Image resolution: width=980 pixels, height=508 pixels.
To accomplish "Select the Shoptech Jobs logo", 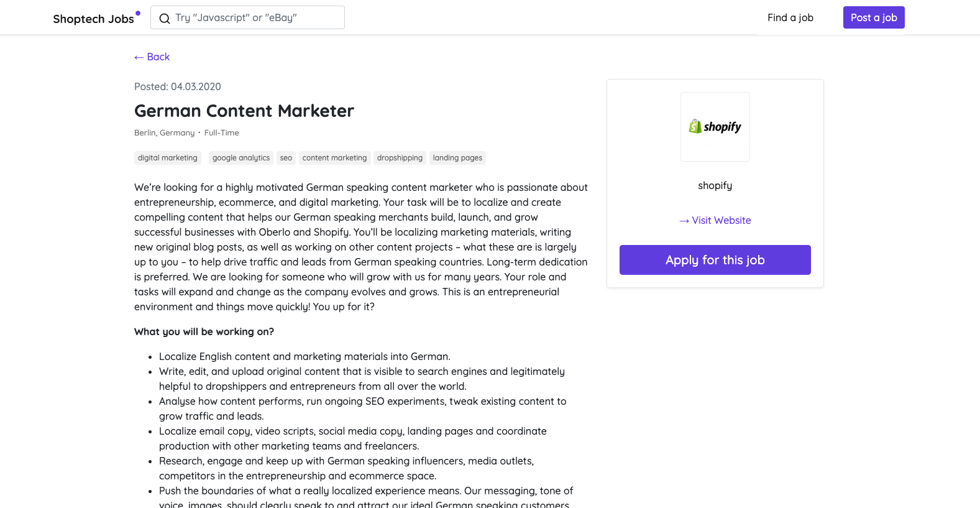I will click(93, 19).
